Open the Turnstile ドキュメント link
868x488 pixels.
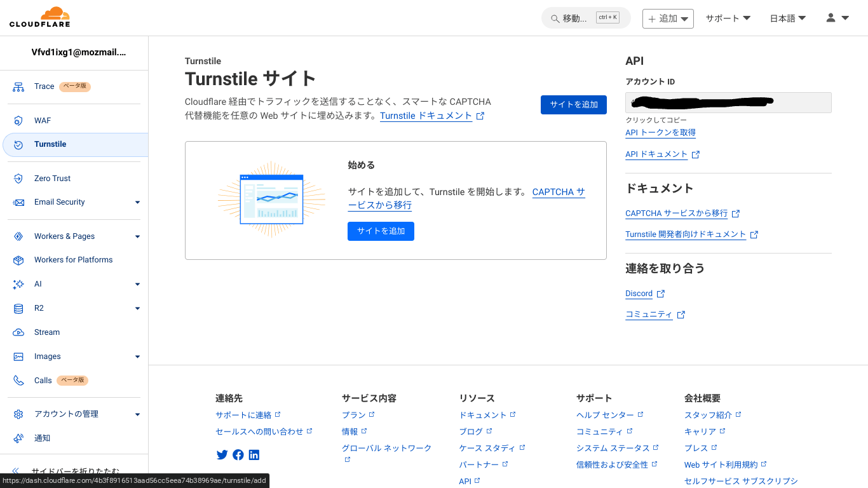pos(426,116)
